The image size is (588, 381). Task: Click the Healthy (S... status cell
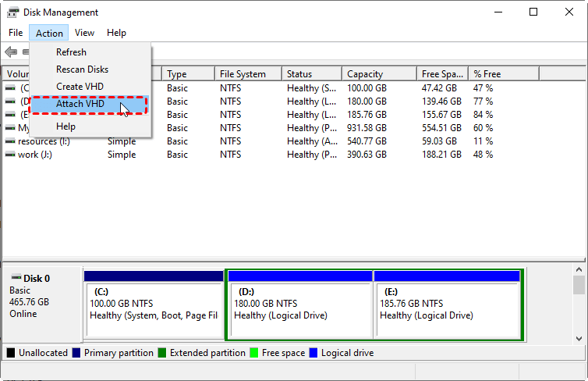coord(312,88)
